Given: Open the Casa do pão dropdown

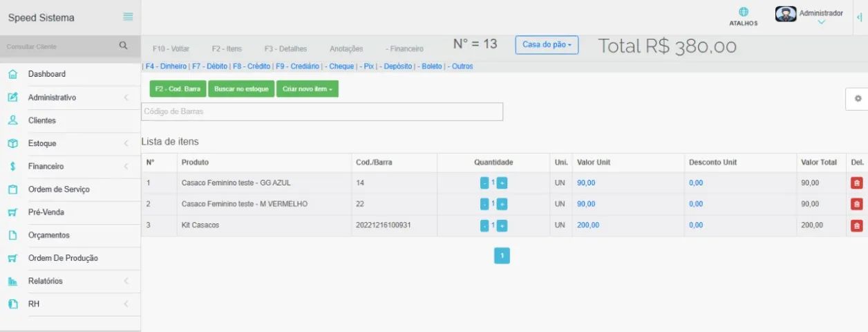Looking at the screenshot, I should (x=547, y=45).
